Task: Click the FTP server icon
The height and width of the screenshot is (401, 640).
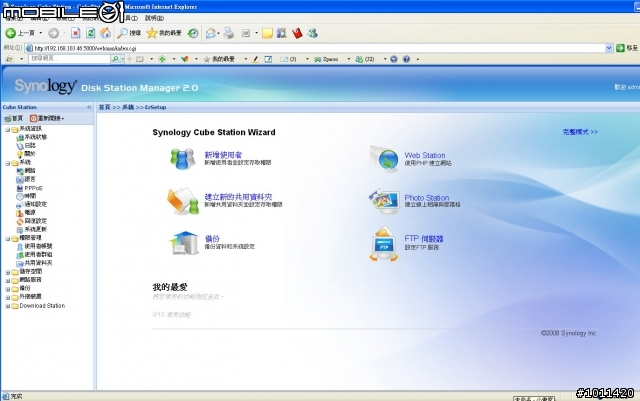Action: [x=384, y=244]
